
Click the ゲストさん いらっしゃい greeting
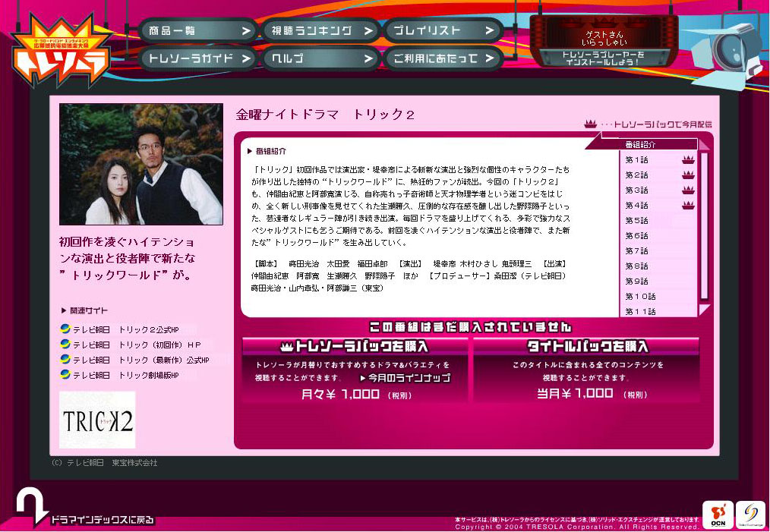click(x=604, y=38)
